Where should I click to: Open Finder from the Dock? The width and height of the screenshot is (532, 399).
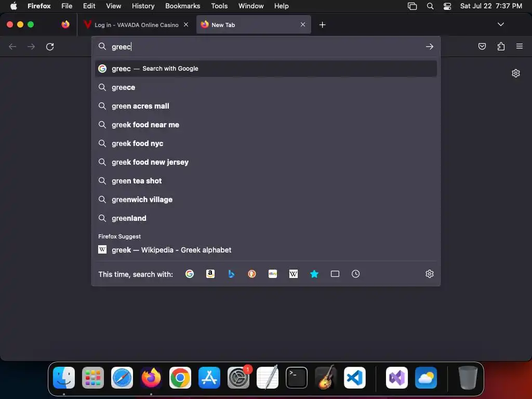[64, 377]
